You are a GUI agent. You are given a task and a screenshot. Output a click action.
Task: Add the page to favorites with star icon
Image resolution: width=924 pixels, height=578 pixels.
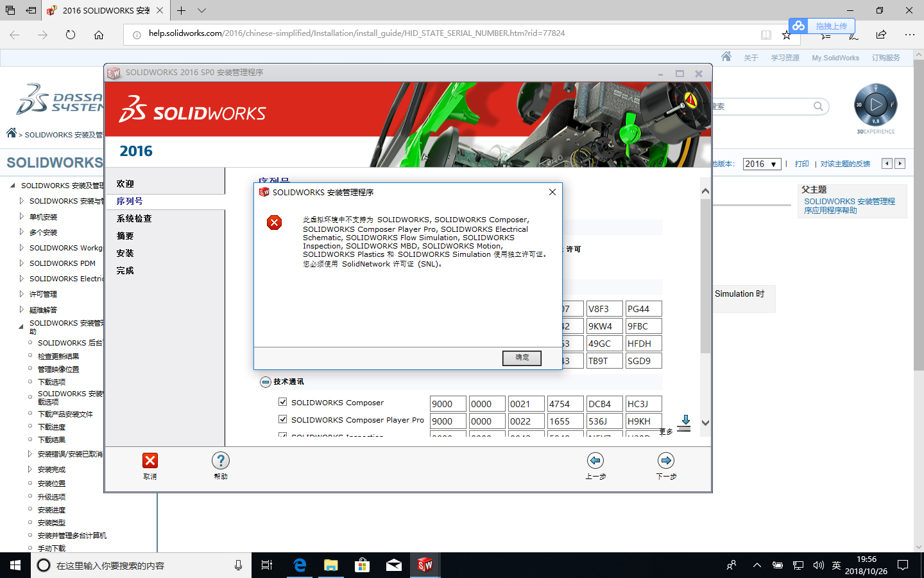[787, 35]
